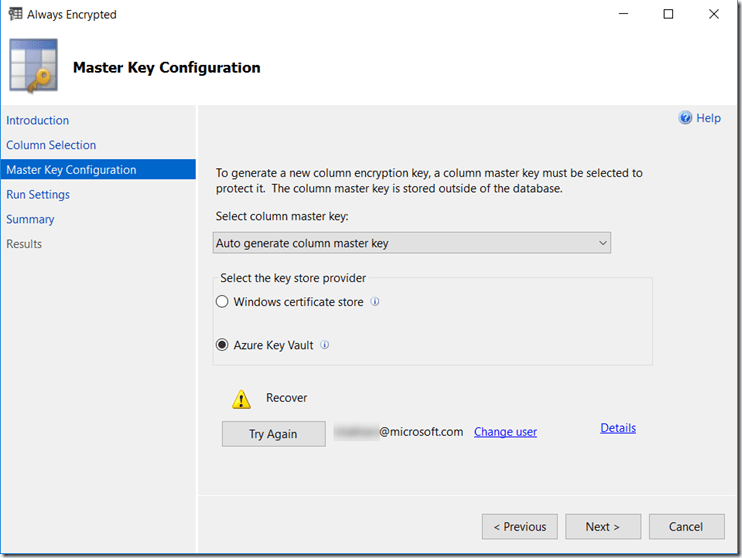Open the Summary step in sidebar
This screenshot has width=742, height=558.
click(x=30, y=219)
